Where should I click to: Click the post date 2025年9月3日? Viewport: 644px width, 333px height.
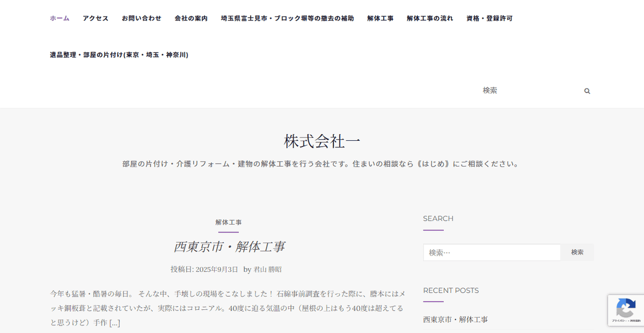coord(217,270)
